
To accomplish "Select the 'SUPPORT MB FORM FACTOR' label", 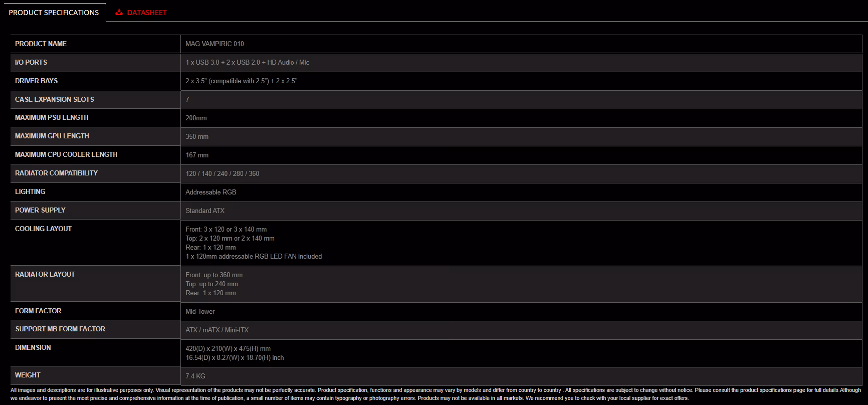I will tap(60, 329).
